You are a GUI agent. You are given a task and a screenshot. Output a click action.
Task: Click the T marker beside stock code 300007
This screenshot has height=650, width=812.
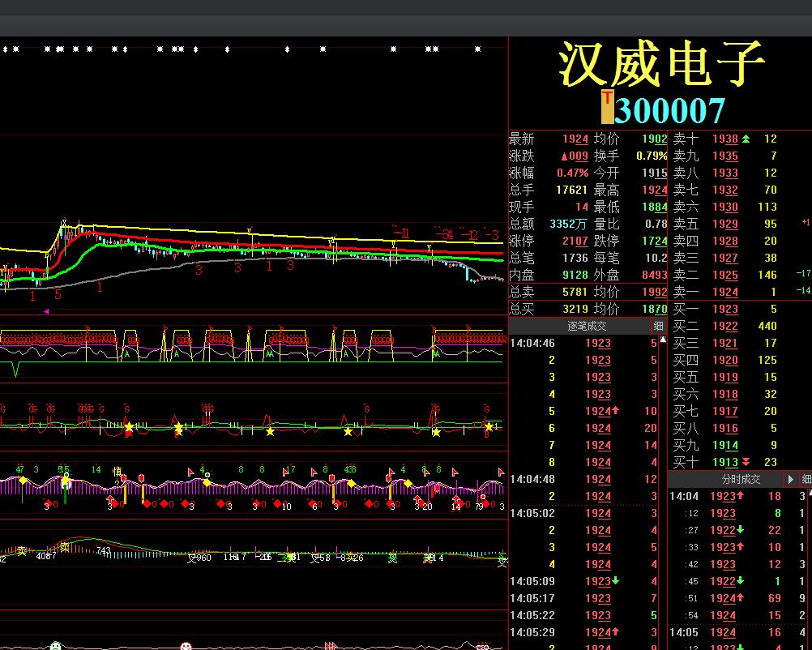click(x=608, y=107)
